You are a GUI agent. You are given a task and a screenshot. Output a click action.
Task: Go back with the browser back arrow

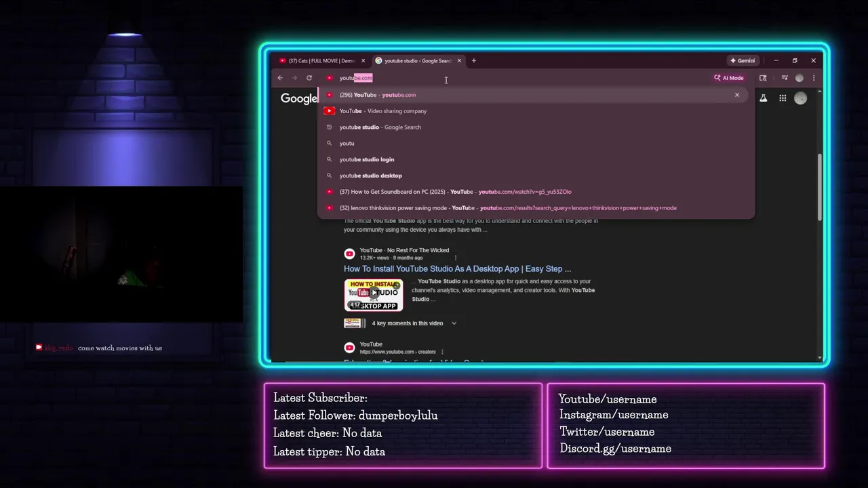tap(280, 78)
